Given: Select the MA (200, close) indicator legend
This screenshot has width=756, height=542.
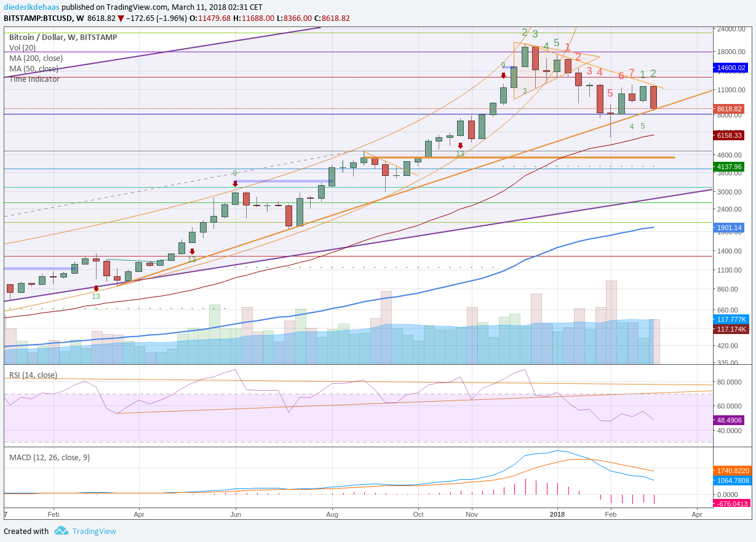Looking at the screenshot, I should click(x=36, y=58).
